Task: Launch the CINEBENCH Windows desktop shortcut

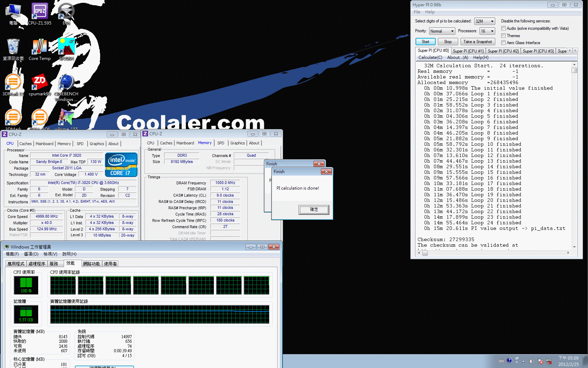Action: click(66, 88)
